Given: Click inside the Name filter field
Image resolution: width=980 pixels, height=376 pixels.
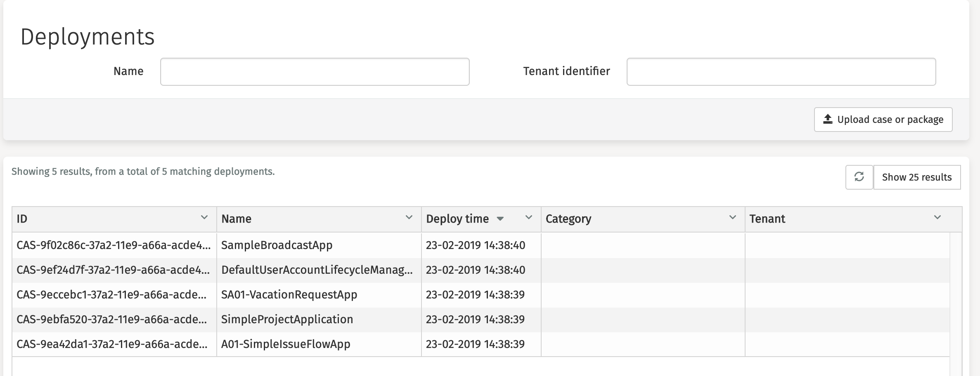Looking at the screenshot, I should 315,71.
